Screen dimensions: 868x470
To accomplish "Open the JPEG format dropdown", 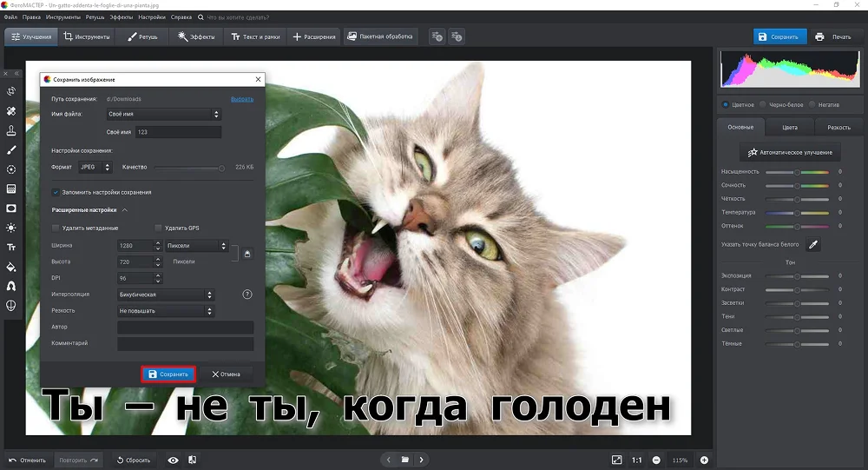I will tap(95, 167).
